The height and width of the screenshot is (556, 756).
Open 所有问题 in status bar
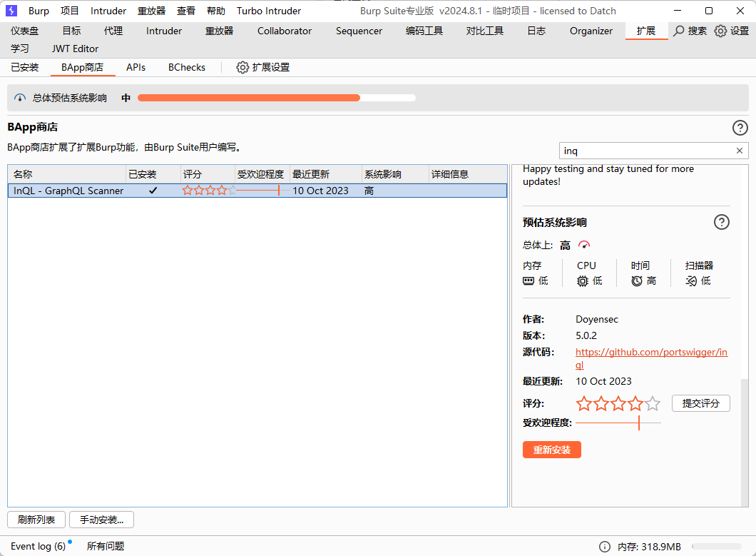[x=106, y=546]
